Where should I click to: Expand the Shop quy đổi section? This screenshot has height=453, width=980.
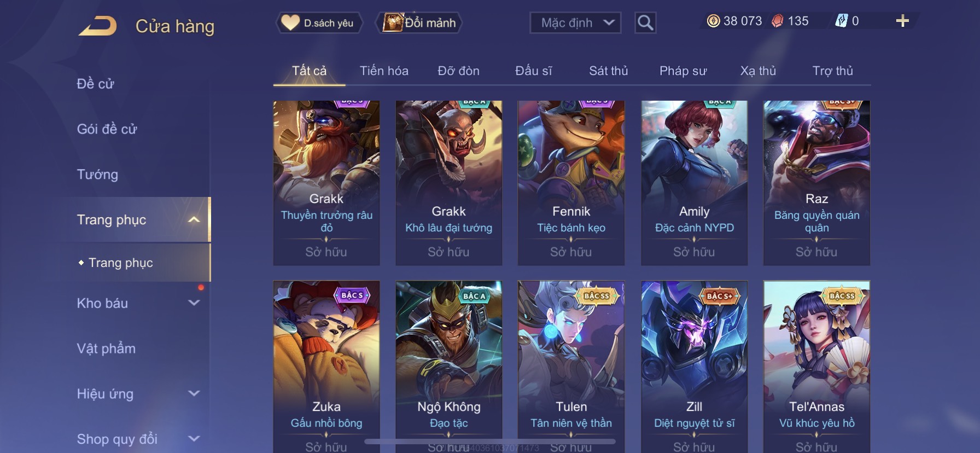pyautogui.click(x=194, y=438)
